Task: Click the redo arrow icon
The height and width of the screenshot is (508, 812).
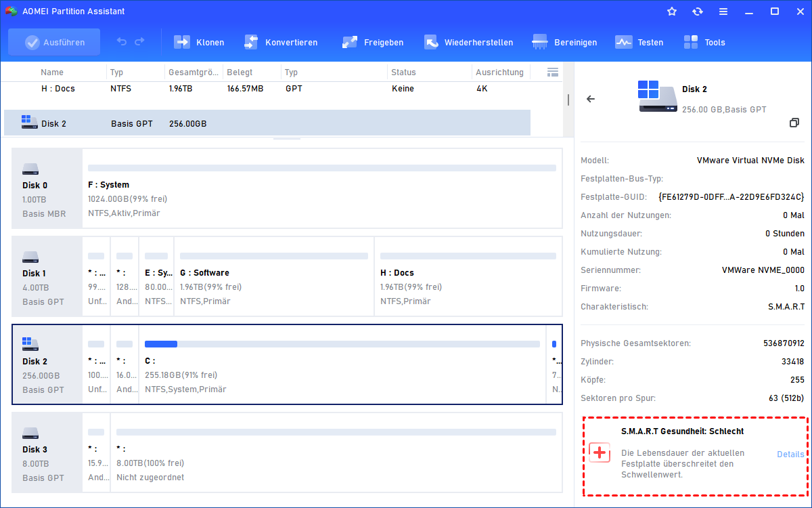Action: click(x=139, y=42)
